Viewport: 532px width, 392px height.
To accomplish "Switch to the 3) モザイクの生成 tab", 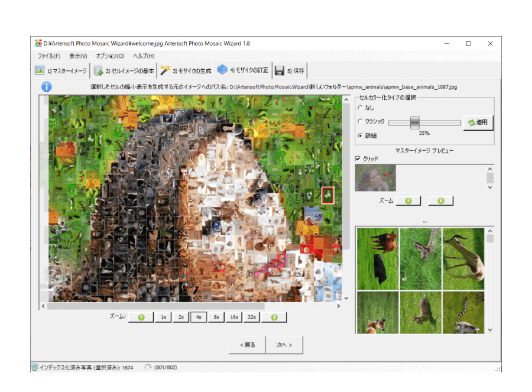I will [186, 71].
